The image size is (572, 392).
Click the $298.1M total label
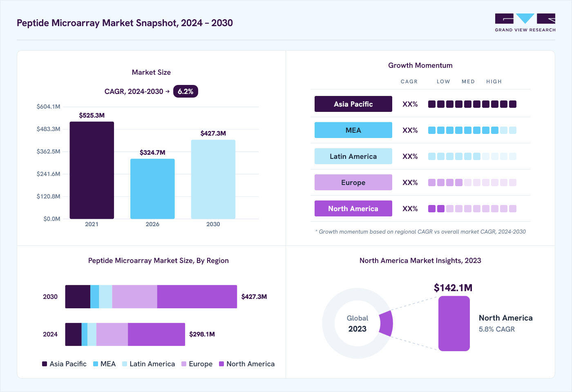[x=202, y=334]
